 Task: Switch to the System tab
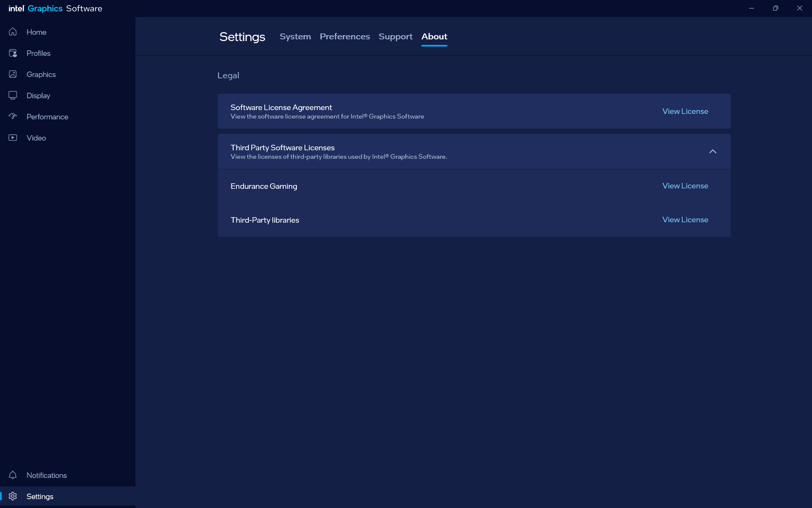tap(295, 36)
